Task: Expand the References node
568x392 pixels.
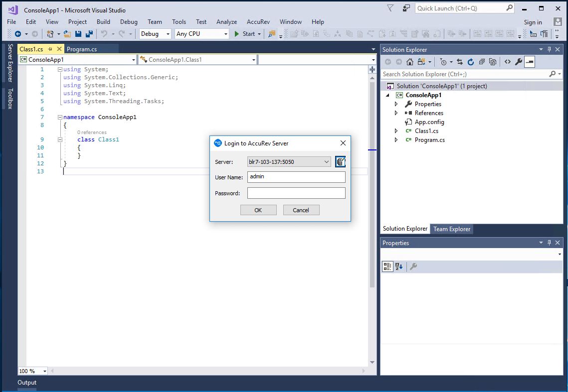Action: pyautogui.click(x=395, y=113)
